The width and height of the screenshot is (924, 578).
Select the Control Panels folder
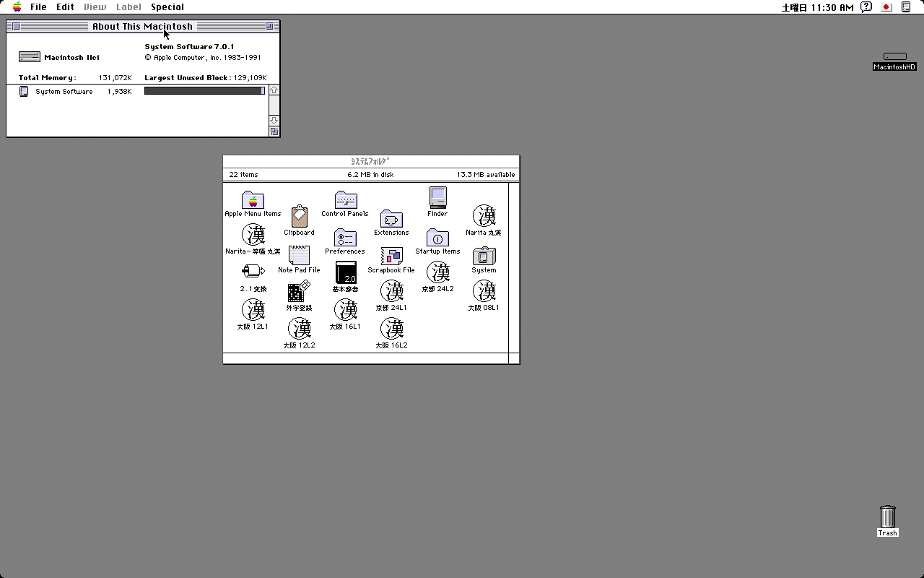(345, 199)
